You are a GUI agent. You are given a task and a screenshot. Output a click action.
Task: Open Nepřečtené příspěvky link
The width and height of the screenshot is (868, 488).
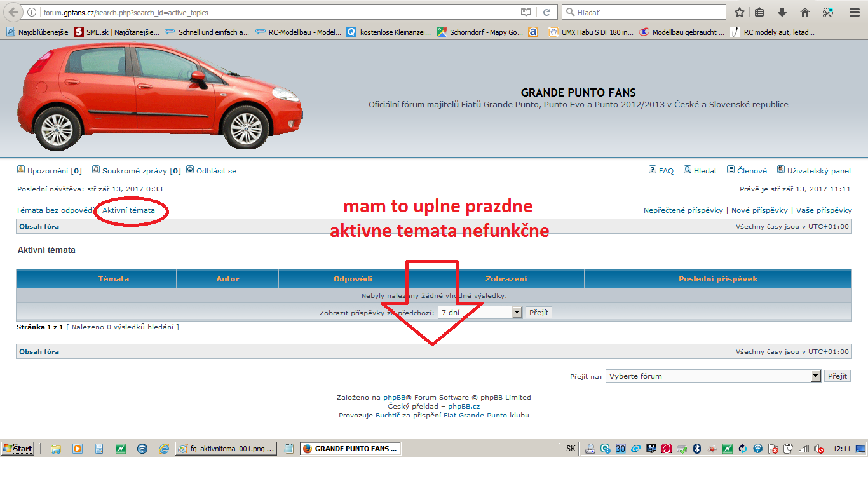tap(683, 210)
